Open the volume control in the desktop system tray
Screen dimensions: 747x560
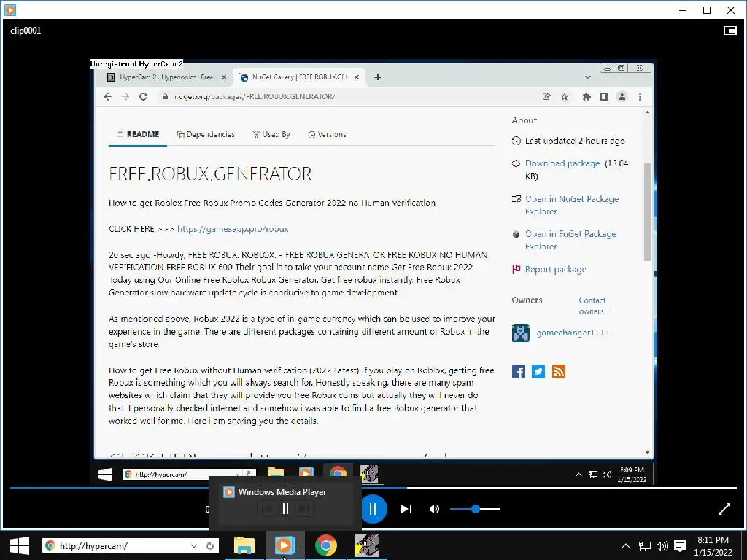pos(662,546)
